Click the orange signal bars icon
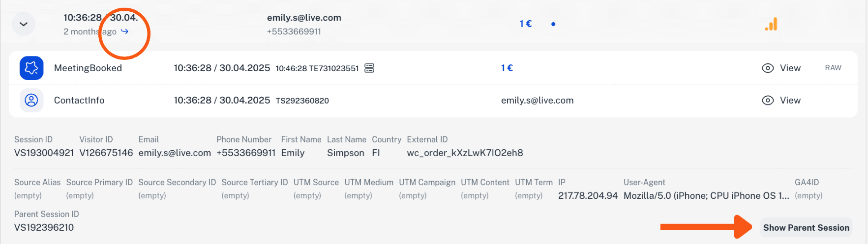This screenshot has width=868, height=244. [x=771, y=24]
